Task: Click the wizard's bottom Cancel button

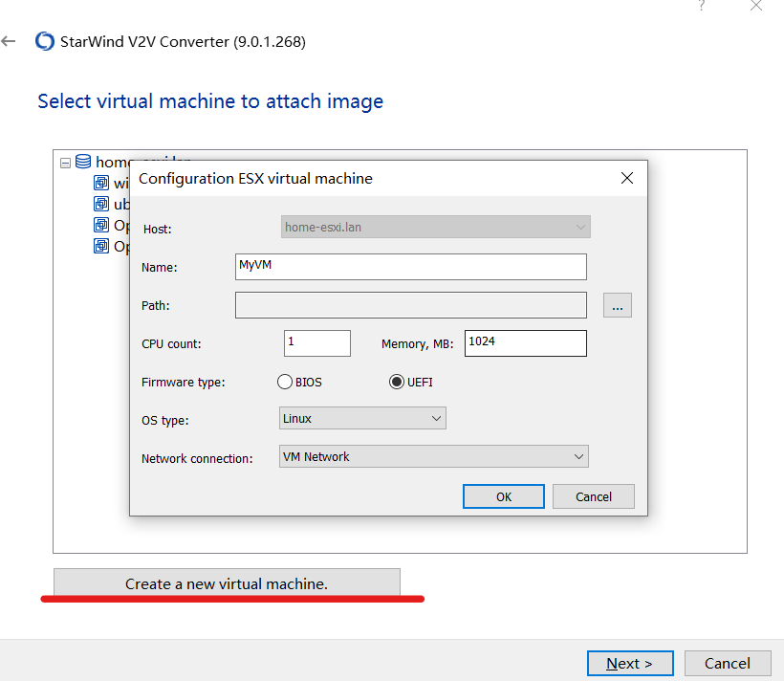Action: [728, 664]
